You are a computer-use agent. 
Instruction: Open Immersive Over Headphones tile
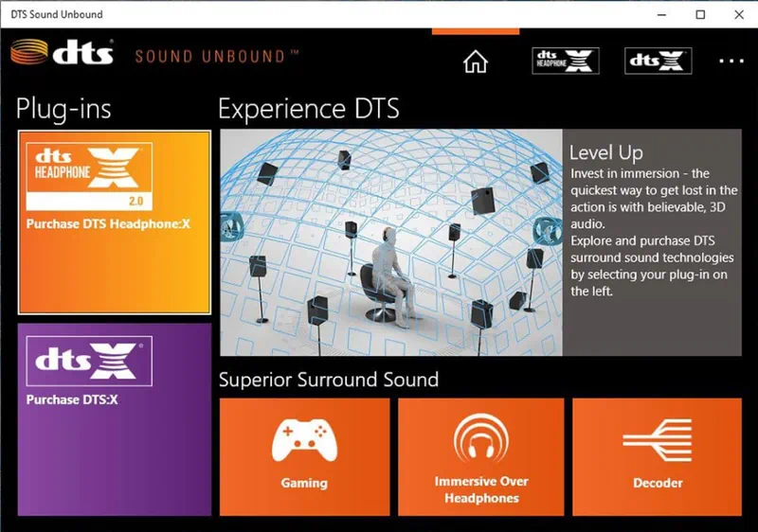click(x=481, y=456)
